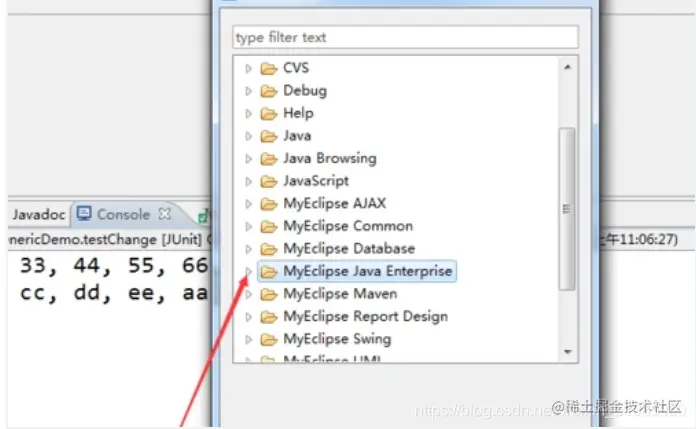Screen dimensions: 696x429
Task: Click the list scrollbar up arrow
Action: click(x=567, y=68)
